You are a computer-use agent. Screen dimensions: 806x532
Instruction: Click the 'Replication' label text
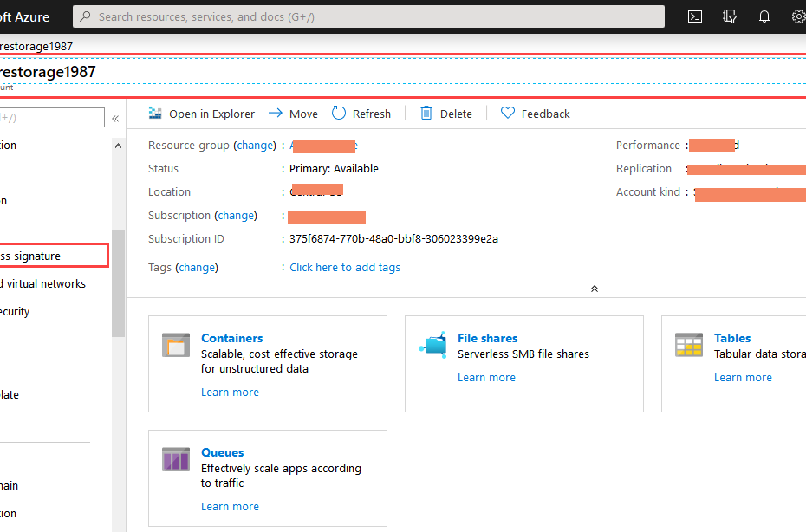(x=644, y=169)
